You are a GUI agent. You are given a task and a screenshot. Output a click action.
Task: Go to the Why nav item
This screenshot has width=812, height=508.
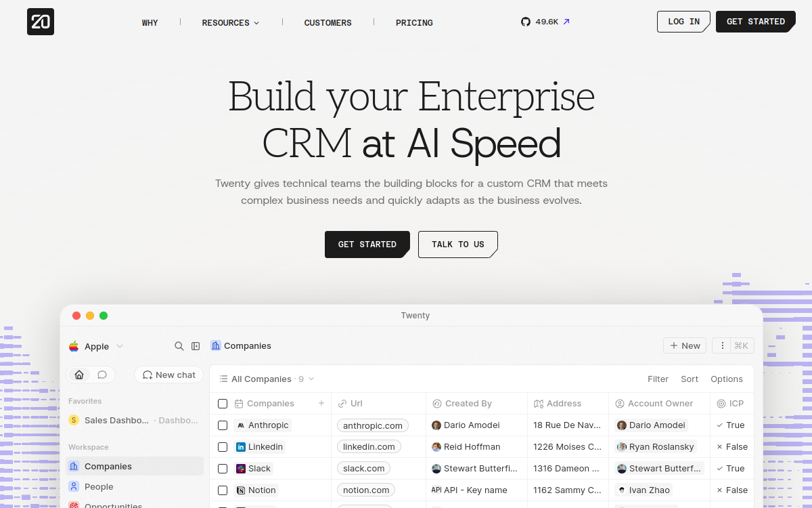click(x=150, y=22)
